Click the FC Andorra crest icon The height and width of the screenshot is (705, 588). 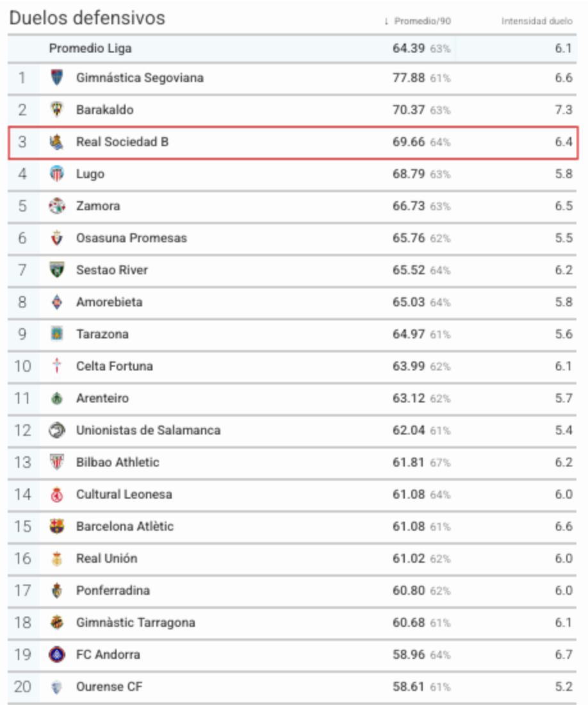56,654
